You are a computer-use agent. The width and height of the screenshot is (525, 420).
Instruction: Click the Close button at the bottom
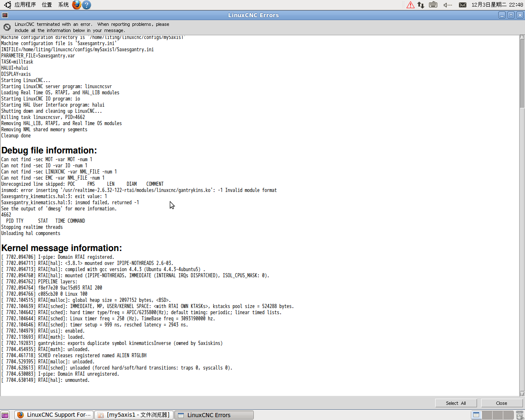tap(501, 403)
